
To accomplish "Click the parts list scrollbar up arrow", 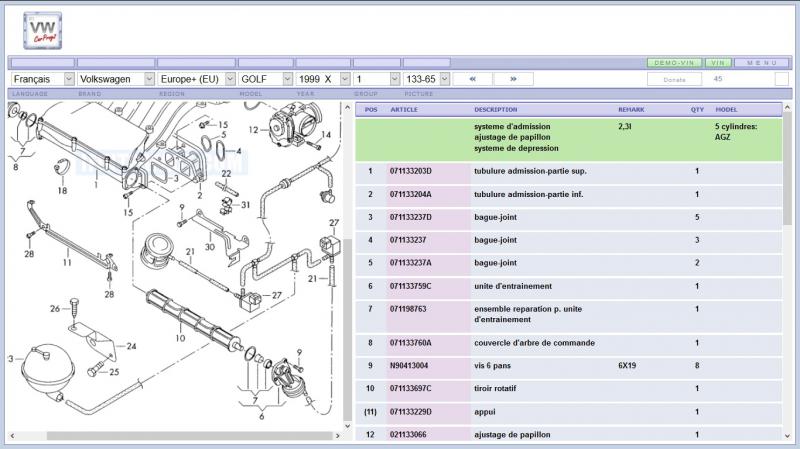I will (787, 108).
